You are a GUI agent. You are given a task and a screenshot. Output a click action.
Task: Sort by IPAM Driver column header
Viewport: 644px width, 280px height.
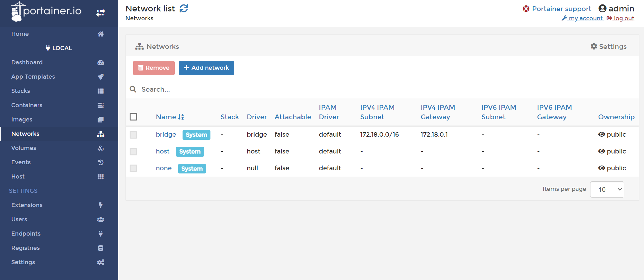tap(329, 112)
